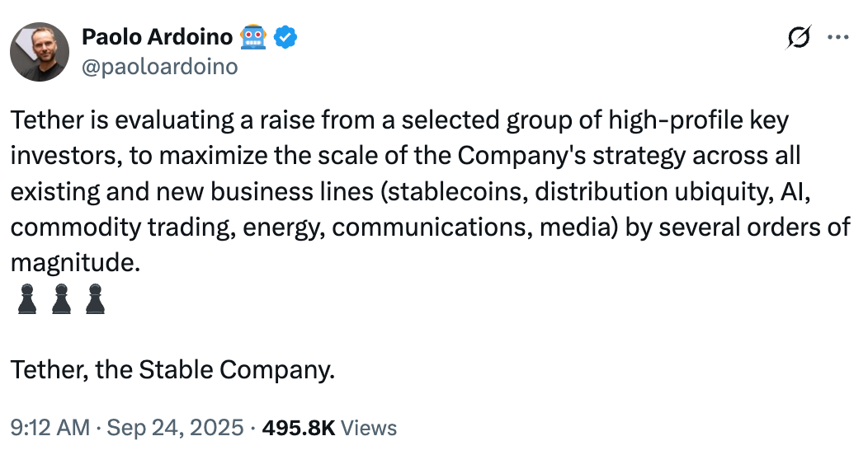The height and width of the screenshot is (455, 868).
Task: Click the Grok slashed-circle icon
Action: click(799, 37)
